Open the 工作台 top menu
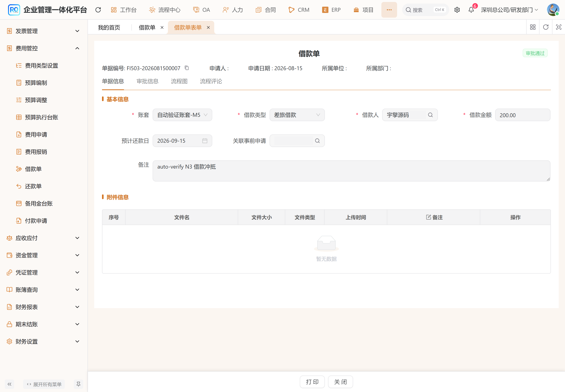 coord(124,10)
